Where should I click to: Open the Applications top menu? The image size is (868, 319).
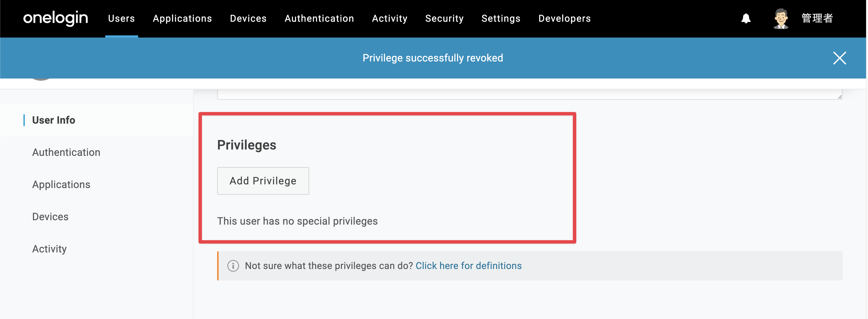click(x=182, y=19)
